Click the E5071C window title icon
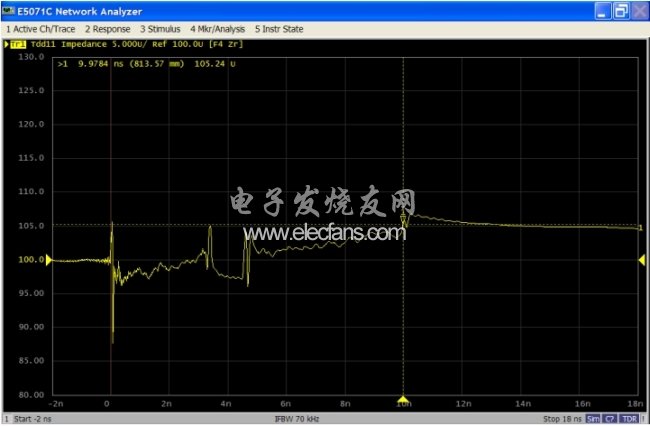This screenshot has width=650, height=426. pyautogui.click(x=8, y=11)
